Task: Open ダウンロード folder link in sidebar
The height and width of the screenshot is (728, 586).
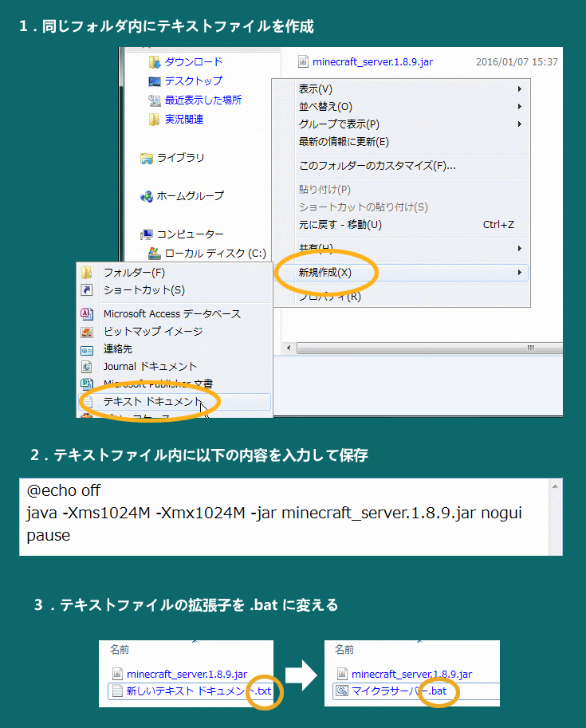Action: [x=194, y=61]
